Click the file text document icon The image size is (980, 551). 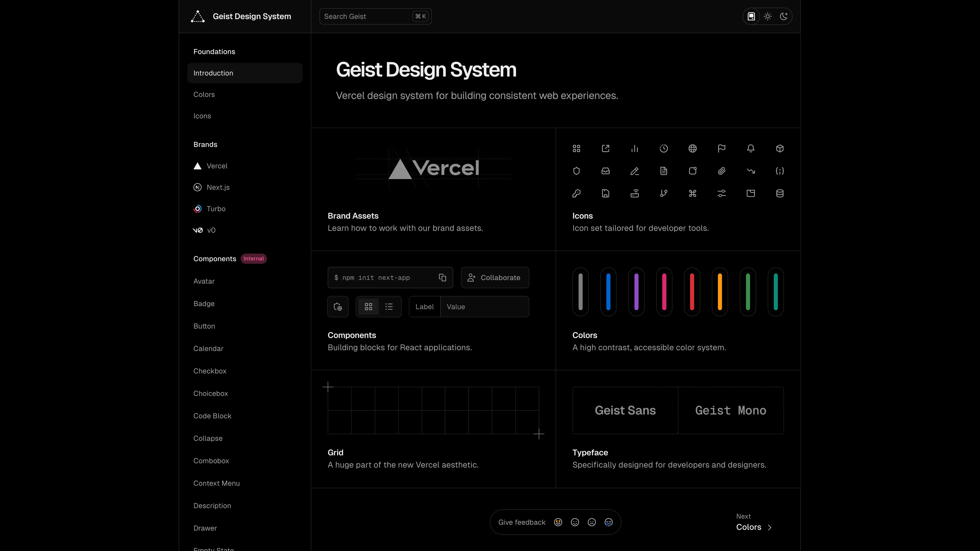664,171
